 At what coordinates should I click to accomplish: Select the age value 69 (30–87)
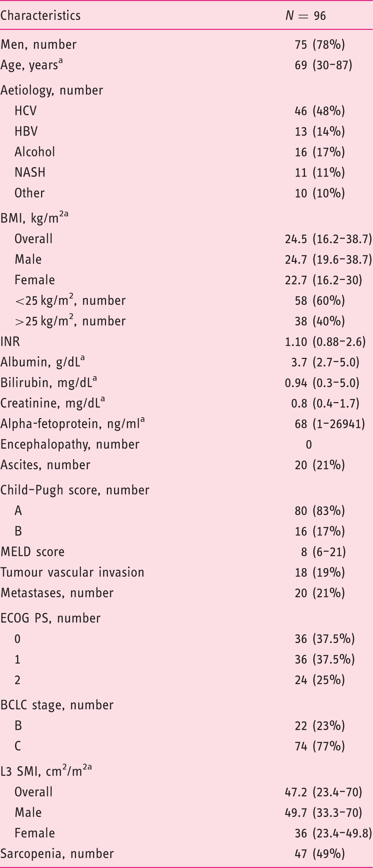click(324, 65)
